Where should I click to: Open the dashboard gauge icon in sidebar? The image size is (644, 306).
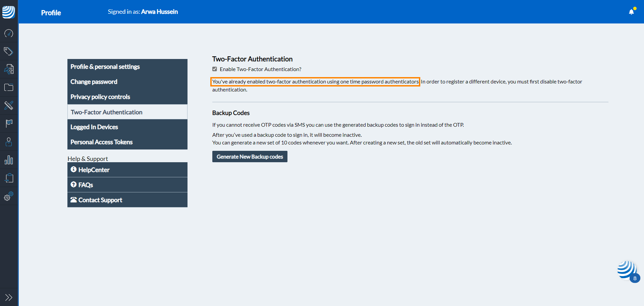(9, 33)
